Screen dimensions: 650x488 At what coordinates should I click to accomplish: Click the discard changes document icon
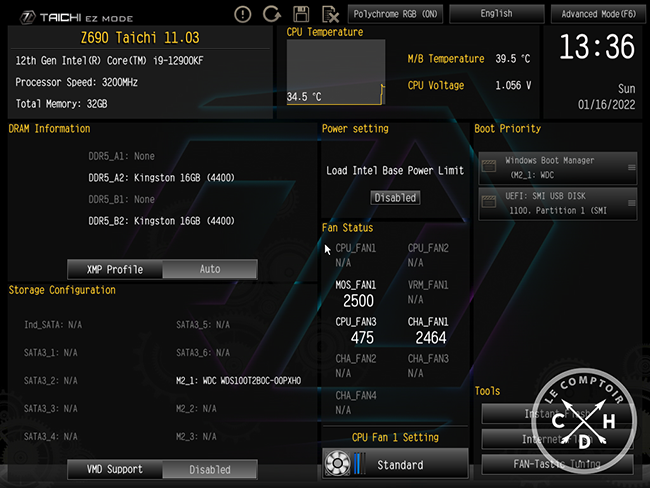tap(329, 14)
